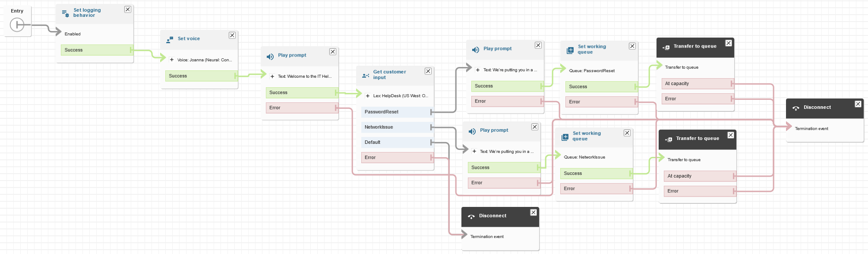Viewport: 868px width, 254px height.
Task: Expand the Welcome to the IT text prompt
Action: tap(272, 76)
